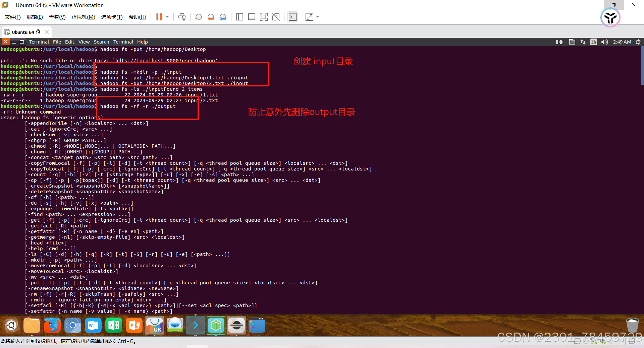Screen dimensions: 644x348
Task: Toggle the VMware library sidebar
Action: (239, 17)
